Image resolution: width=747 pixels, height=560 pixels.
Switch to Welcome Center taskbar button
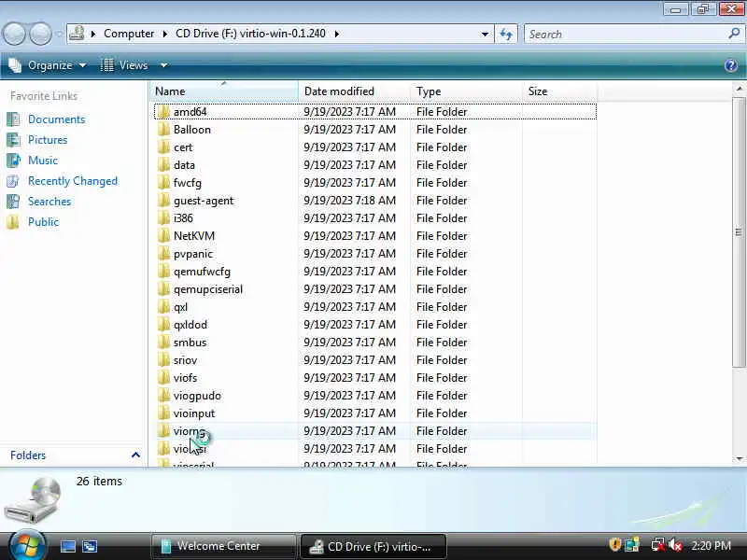(224, 546)
